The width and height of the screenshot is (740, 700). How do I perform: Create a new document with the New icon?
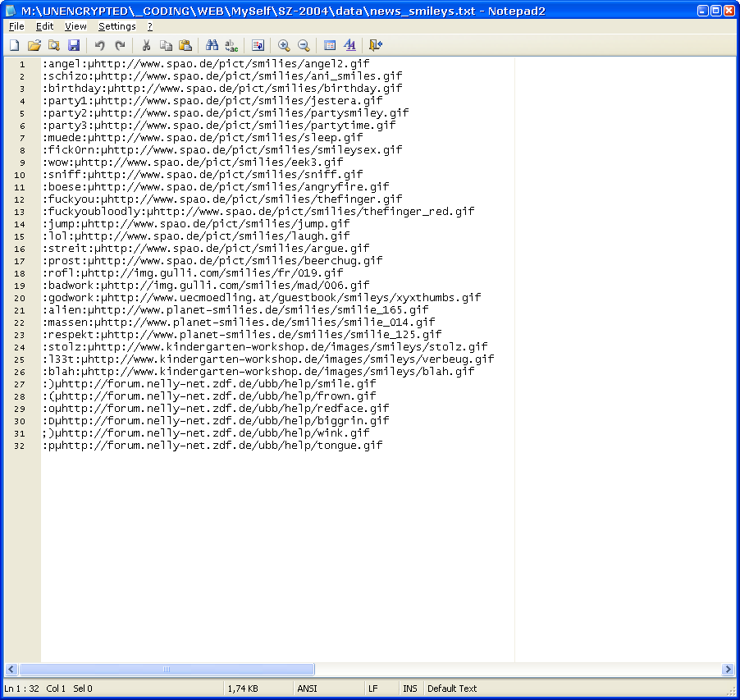(15, 45)
